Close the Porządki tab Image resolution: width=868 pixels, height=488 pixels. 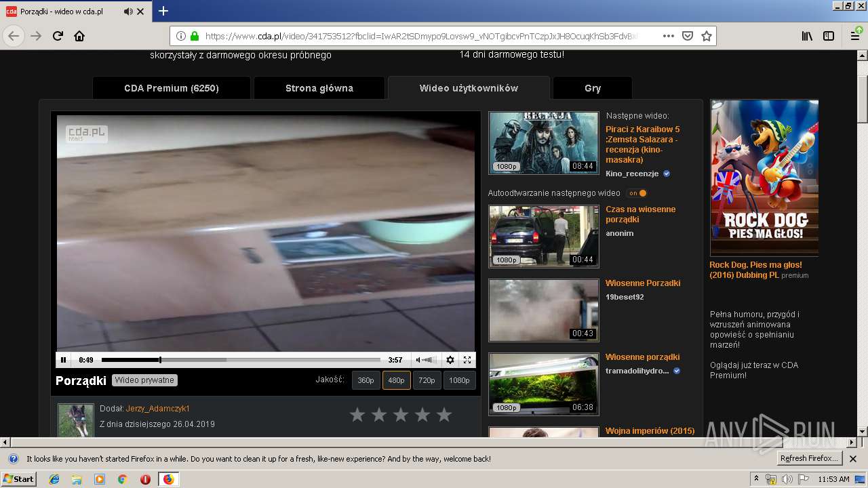coord(140,12)
